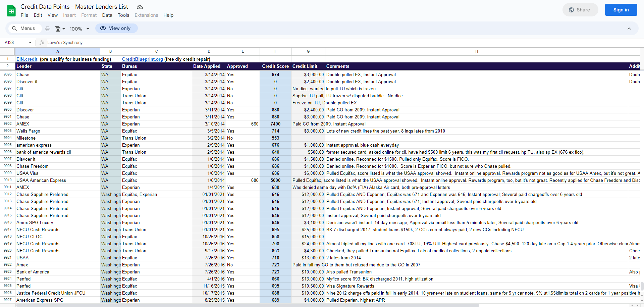Image resolution: width=644 pixels, height=307 pixels.
Task: Select column A header
Action: [58, 51]
